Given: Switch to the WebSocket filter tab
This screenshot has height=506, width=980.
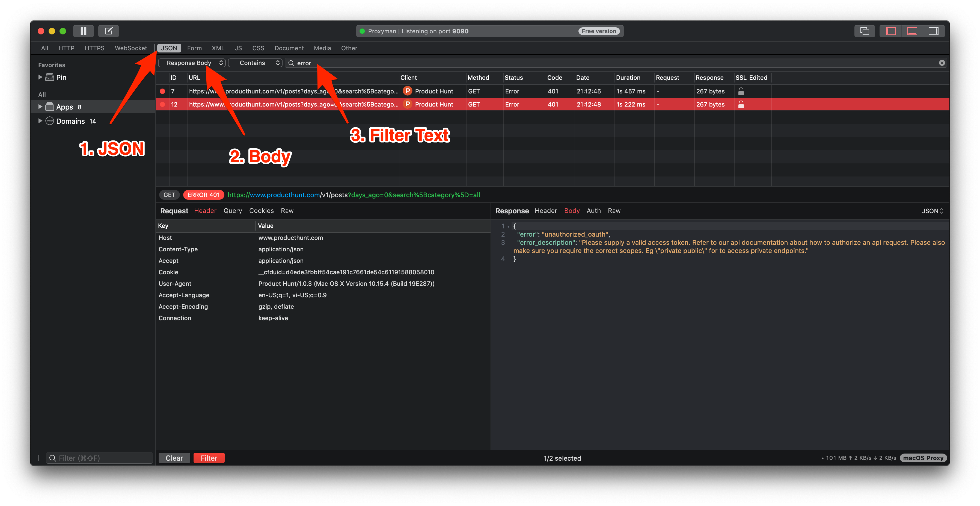Looking at the screenshot, I should (131, 48).
